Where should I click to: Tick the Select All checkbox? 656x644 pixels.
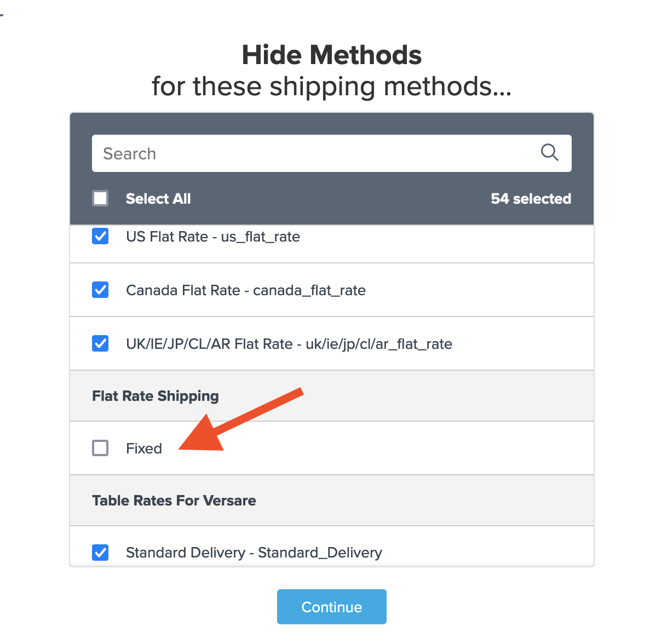[100, 198]
